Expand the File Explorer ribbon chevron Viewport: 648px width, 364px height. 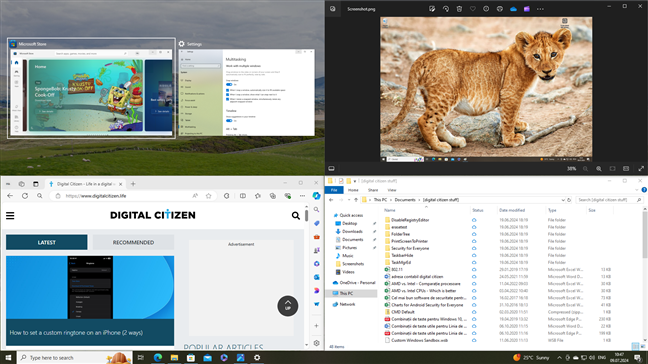tap(637, 190)
